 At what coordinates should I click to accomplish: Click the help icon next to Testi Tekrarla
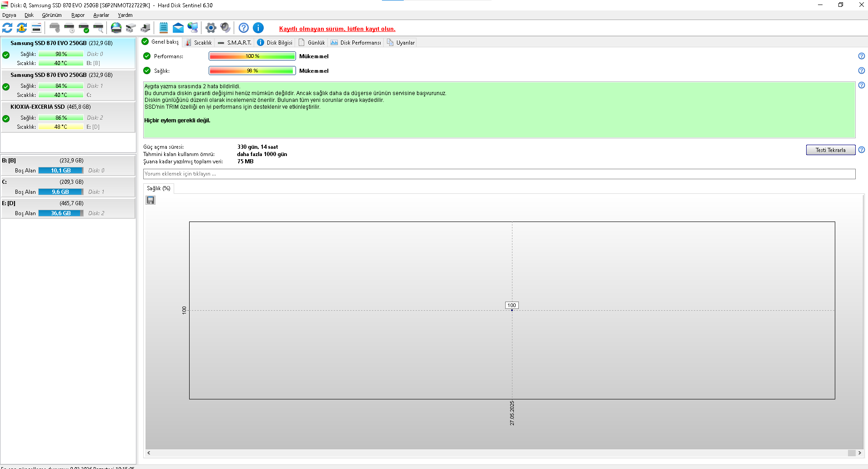[861, 150]
